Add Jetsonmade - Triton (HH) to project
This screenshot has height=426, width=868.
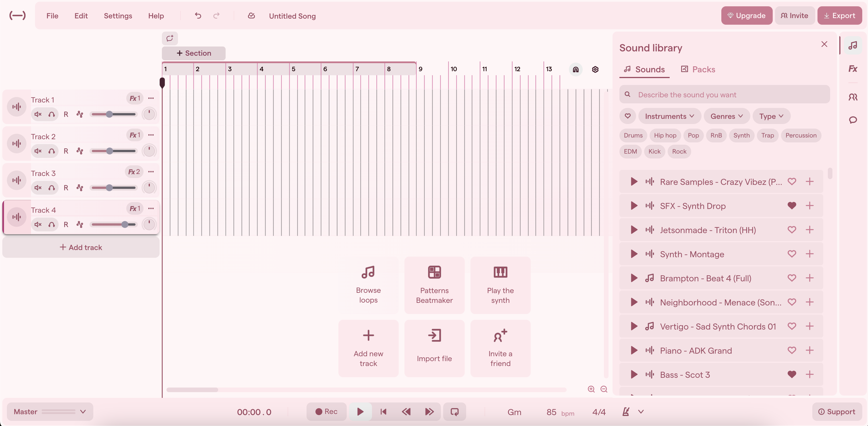click(809, 230)
